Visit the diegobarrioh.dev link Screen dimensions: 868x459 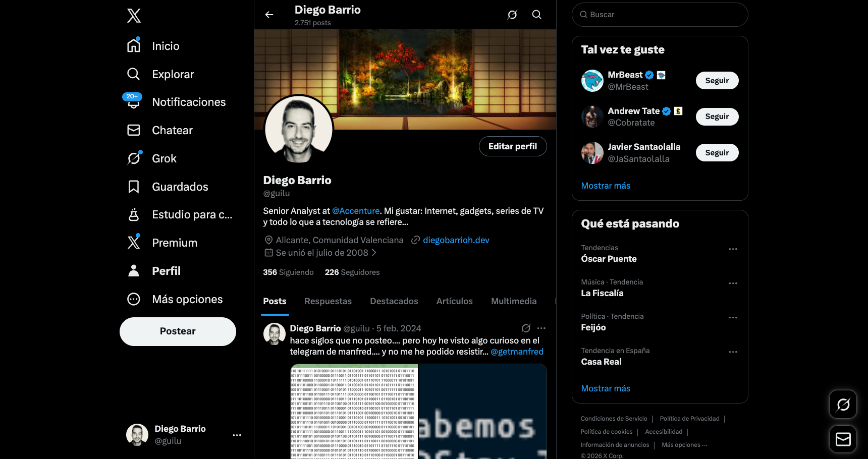(x=456, y=240)
